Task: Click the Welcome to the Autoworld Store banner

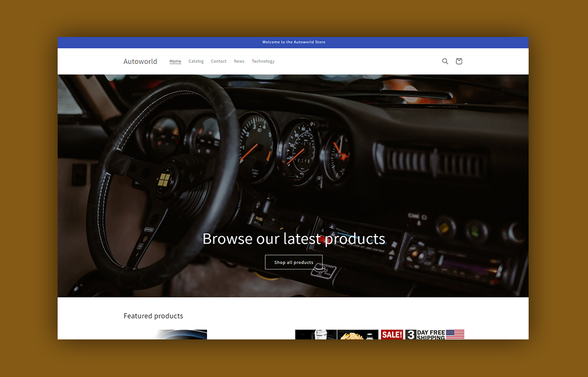Action: (293, 42)
